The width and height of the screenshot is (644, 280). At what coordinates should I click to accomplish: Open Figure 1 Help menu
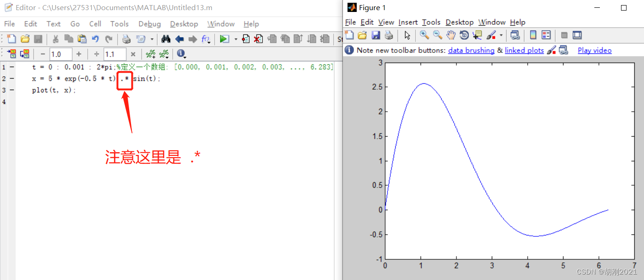[518, 22]
